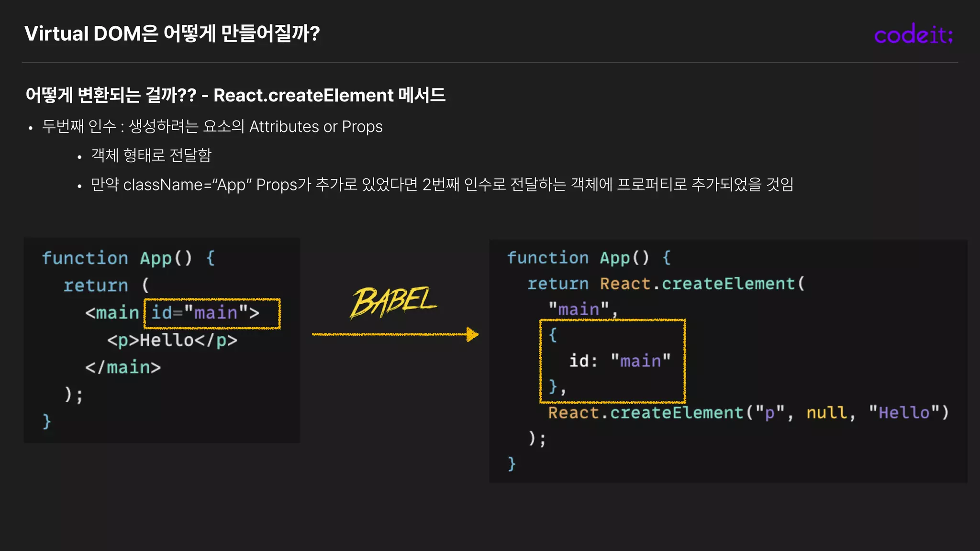Image resolution: width=980 pixels, height=551 pixels.
Task: Click ');' in right code block
Action: click(537, 438)
